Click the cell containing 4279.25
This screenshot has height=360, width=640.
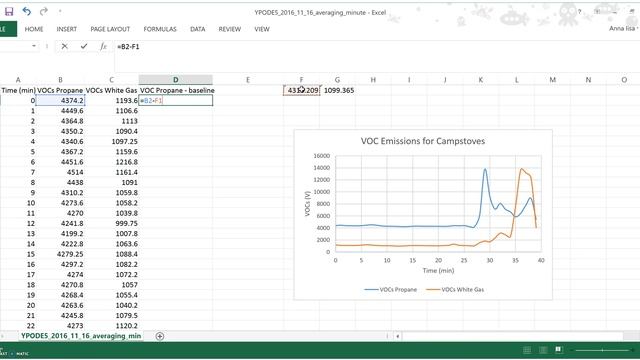(x=60, y=254)
